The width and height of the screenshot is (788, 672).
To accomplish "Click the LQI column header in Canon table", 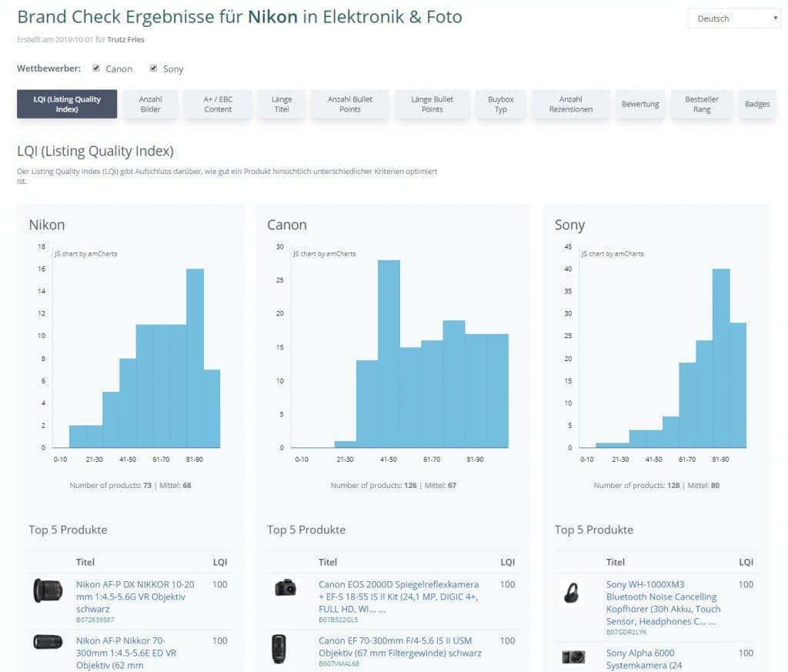I will tap(508, 562).
